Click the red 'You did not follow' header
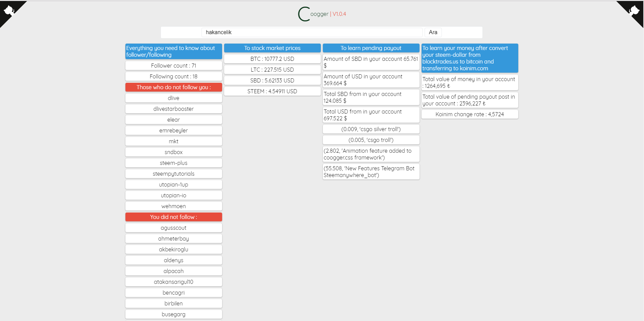The height and width of the screenshot is (321, 644). 174,217
